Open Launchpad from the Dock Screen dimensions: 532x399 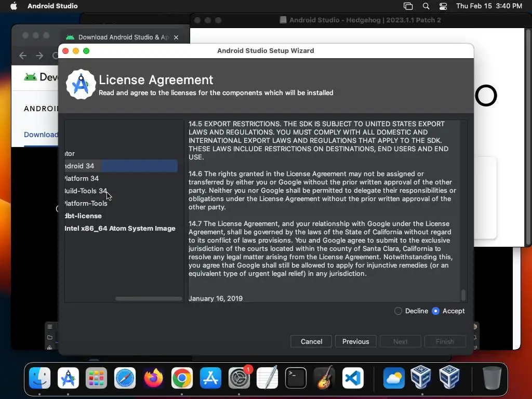click(x=96, y=378)
